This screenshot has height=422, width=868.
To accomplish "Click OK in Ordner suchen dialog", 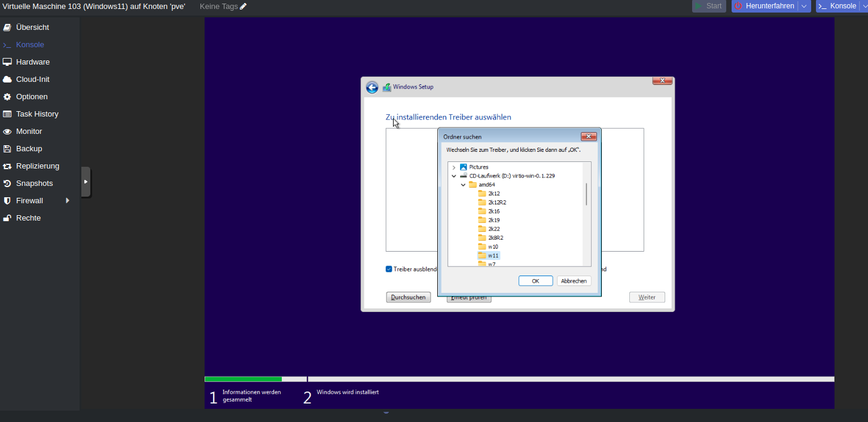I will coord(535,281).
